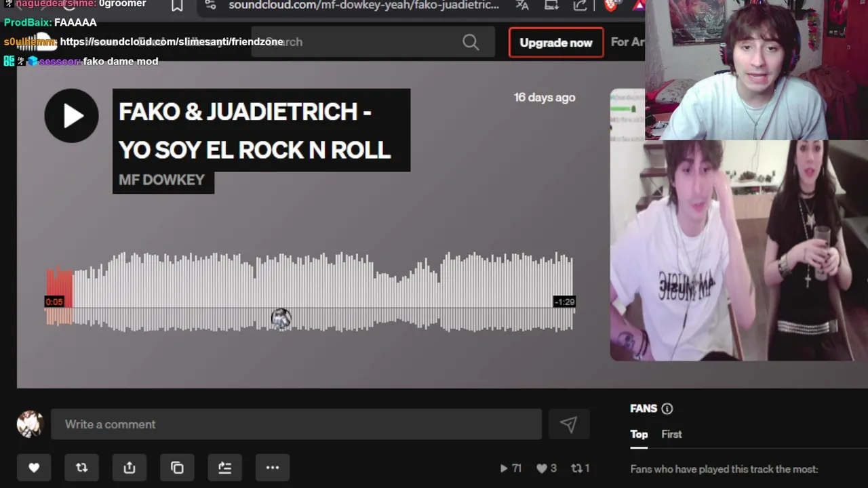View the likes count 3
The height and width of the screenshot is (488, 868).
click(x=547, y=468)
